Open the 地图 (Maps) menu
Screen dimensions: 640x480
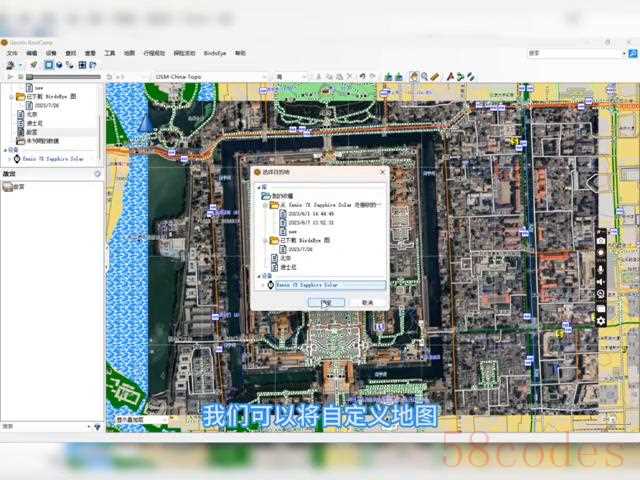click(129, 53)
